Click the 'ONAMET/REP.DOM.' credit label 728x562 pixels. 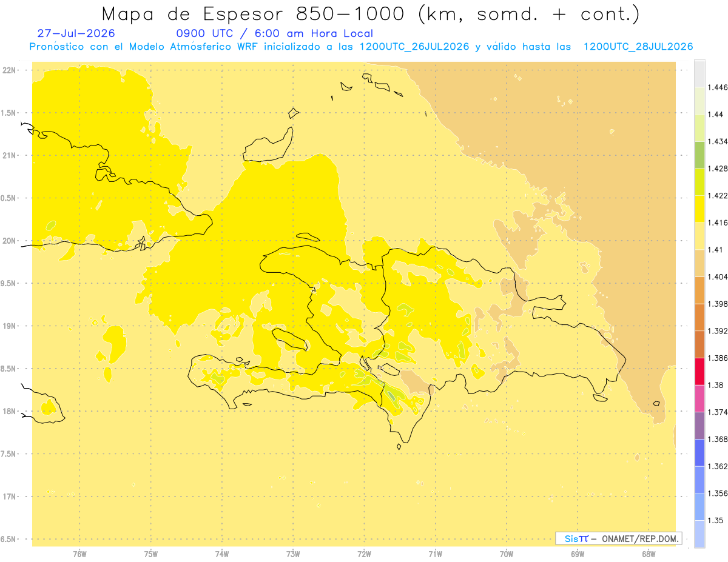click(x=640, y=538)
